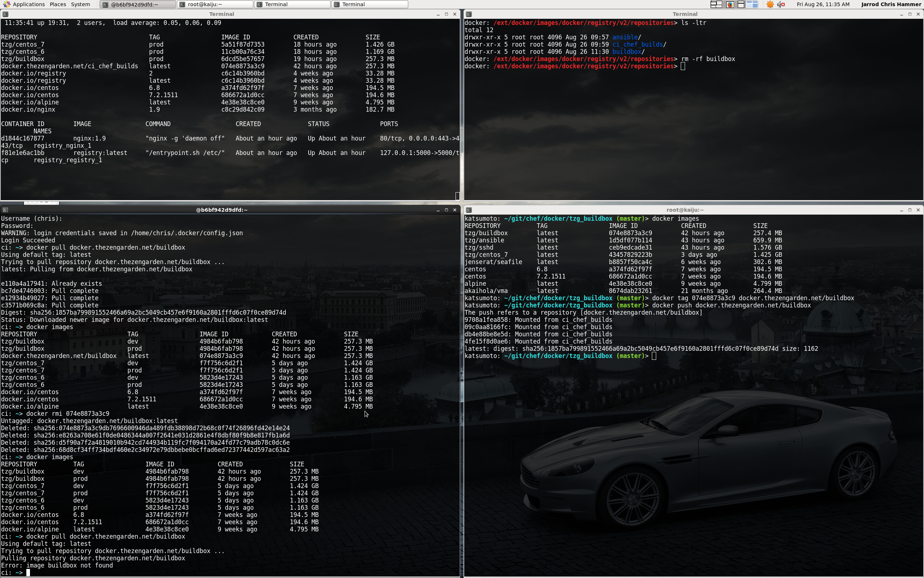Click the 'latest: digest: sha256' size 1162 line
The width and height of the screenshot is (924, 578).
(x=641, y=349)
